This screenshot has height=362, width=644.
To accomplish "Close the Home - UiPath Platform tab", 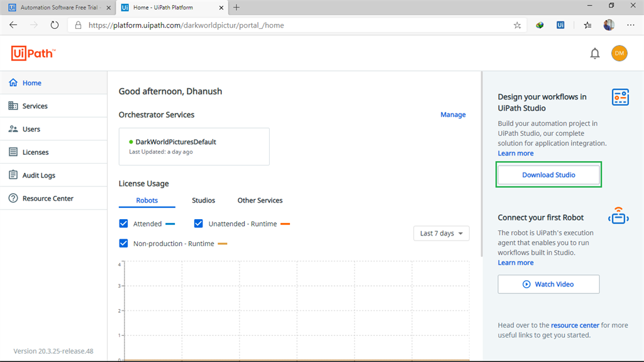I will pos(221,8).
